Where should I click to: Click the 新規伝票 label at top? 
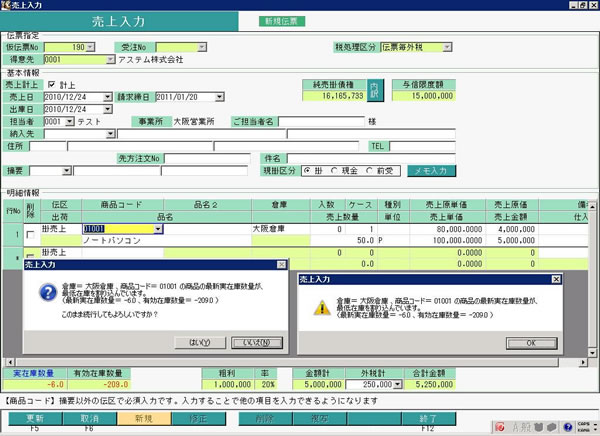coord(282,21)
